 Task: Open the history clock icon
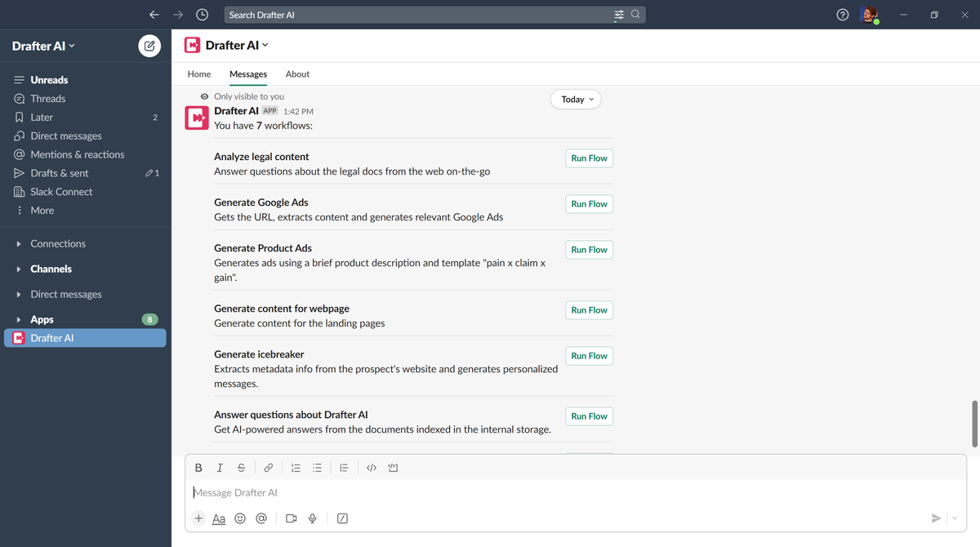[202, 15]
